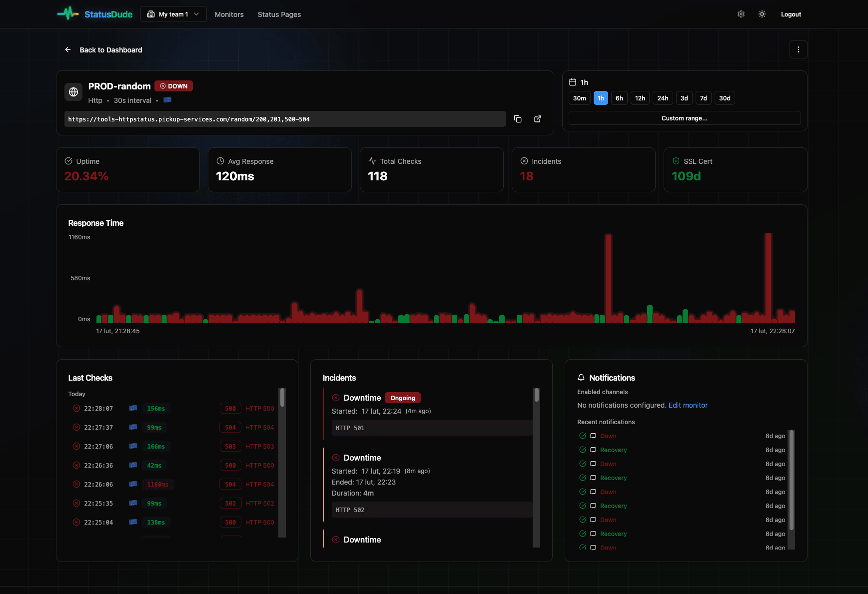Viewport: 868px width, 594px height.
Task: Open monitor URL via external link icon
Action: (538, 119)
